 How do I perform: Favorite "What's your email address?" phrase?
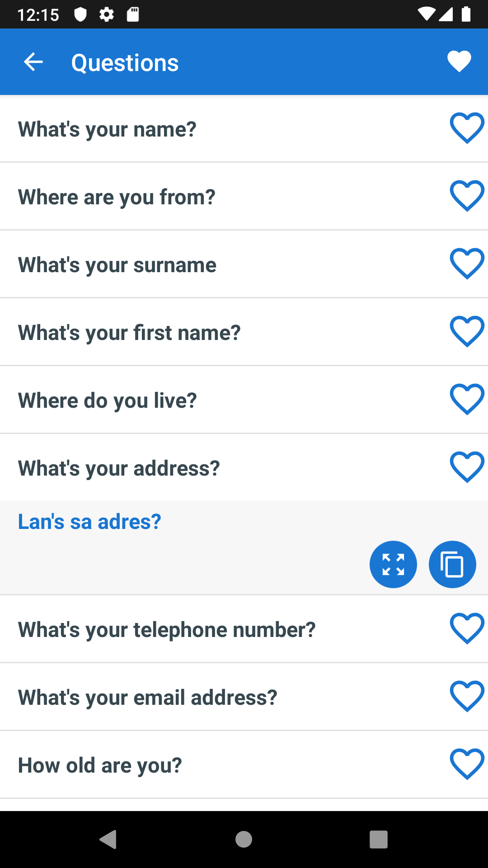[467, 697]
